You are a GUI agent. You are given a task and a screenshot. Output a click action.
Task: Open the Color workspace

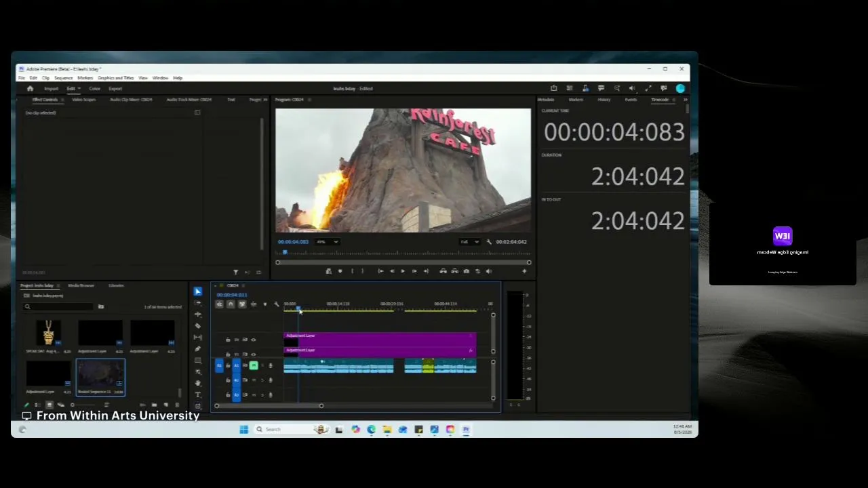point(94,89)
